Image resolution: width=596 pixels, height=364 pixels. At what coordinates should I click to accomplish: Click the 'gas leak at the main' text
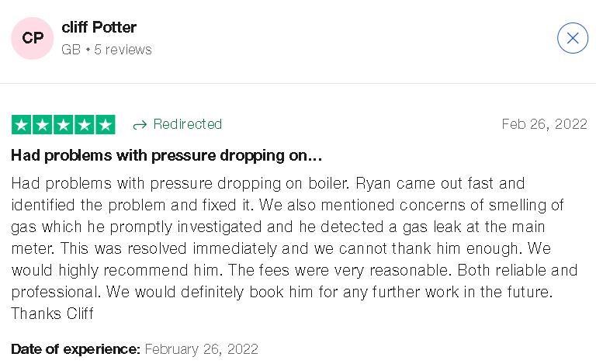click(473, 227)
